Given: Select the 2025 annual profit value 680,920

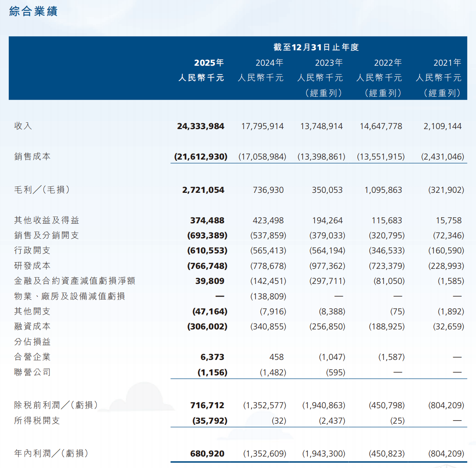Looking at the screenshot, I should coord(207,454).
